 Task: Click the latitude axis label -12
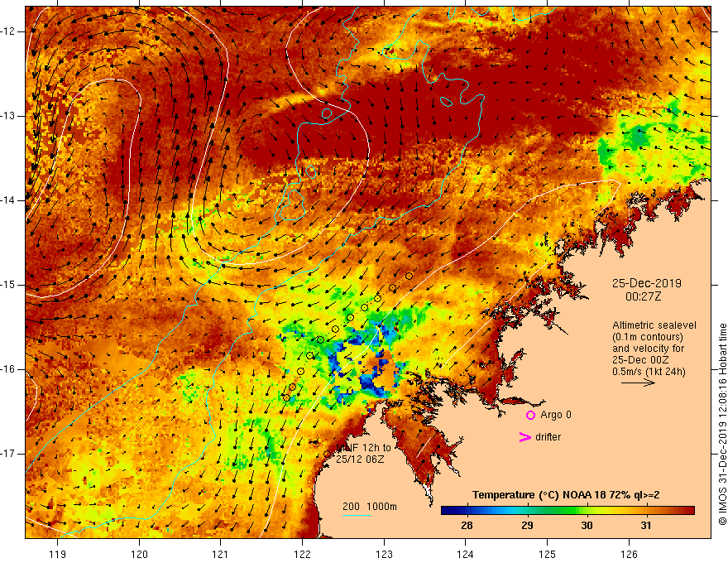8,31
